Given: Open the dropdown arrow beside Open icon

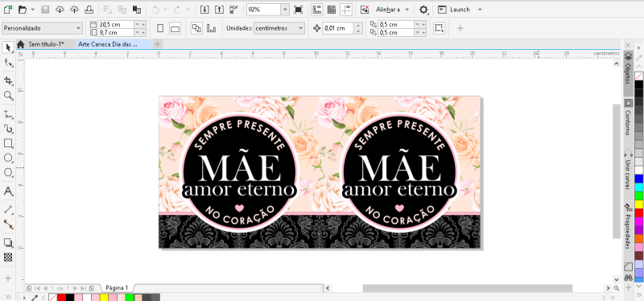Looking at the screenshot, I should tap(33, 10).
